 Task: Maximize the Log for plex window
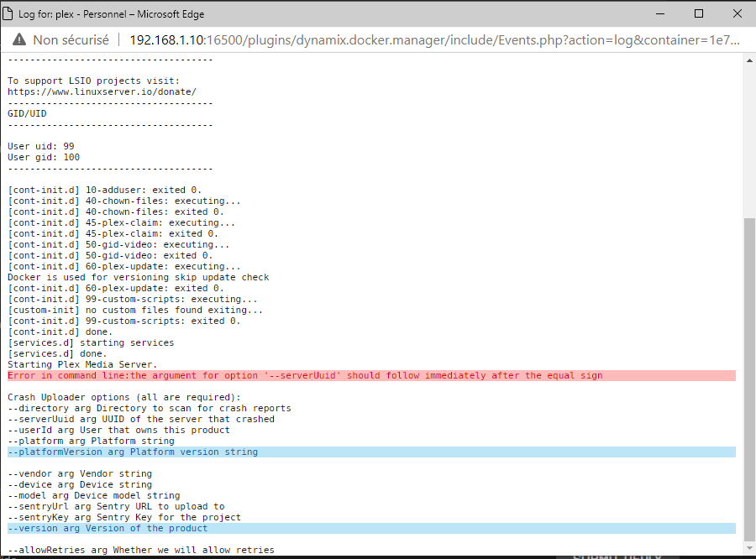pyautogui.click(x=699, y=13)
